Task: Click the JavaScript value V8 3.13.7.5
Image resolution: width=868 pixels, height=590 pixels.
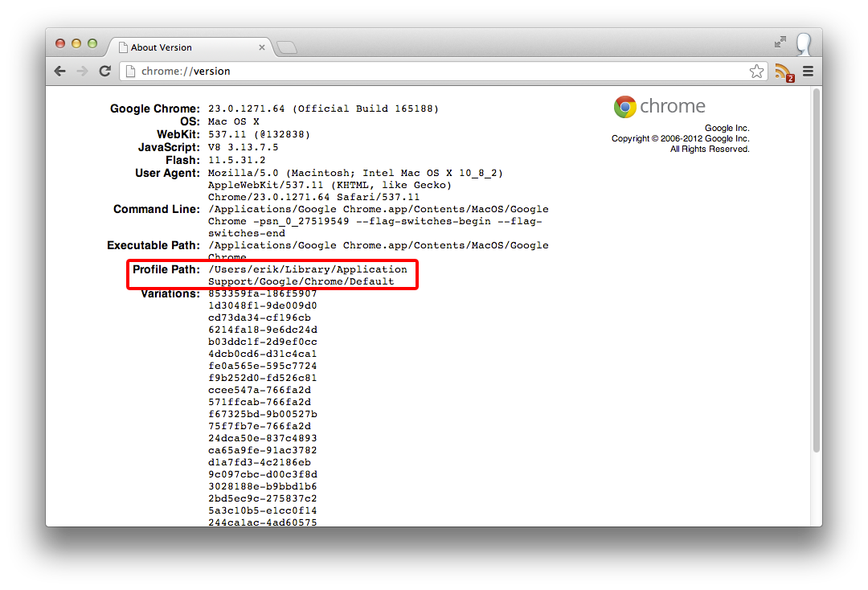Action: click(x=243, y=147)
